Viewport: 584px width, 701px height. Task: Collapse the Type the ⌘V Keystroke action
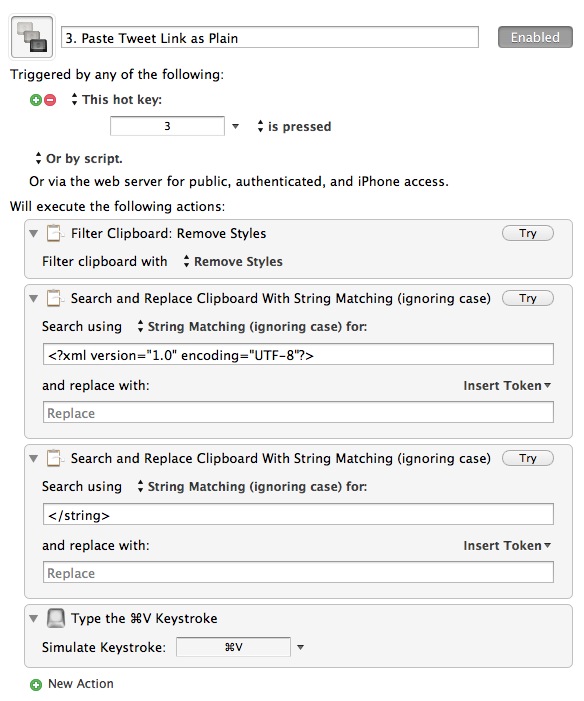(x=34, y=618)
